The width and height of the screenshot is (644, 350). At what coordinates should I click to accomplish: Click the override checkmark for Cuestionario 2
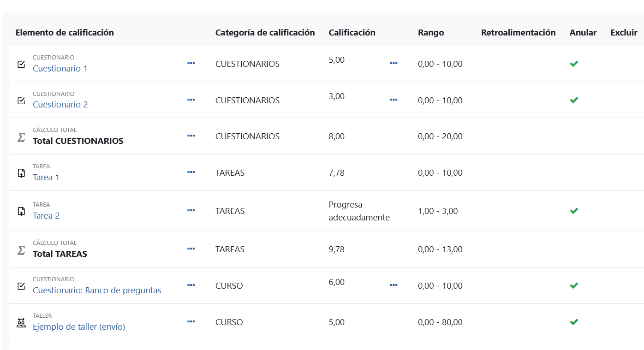574,100
